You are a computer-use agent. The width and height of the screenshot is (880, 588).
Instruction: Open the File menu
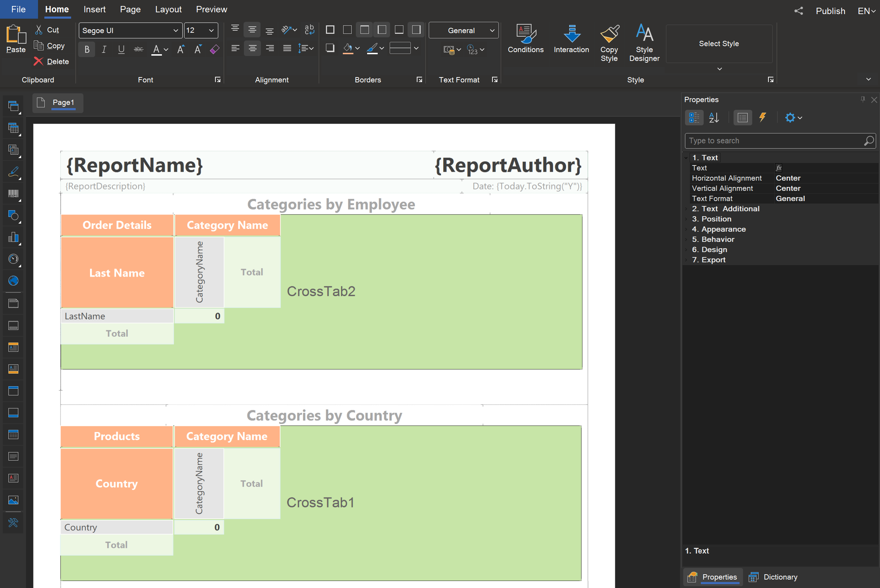pos(18,9)
